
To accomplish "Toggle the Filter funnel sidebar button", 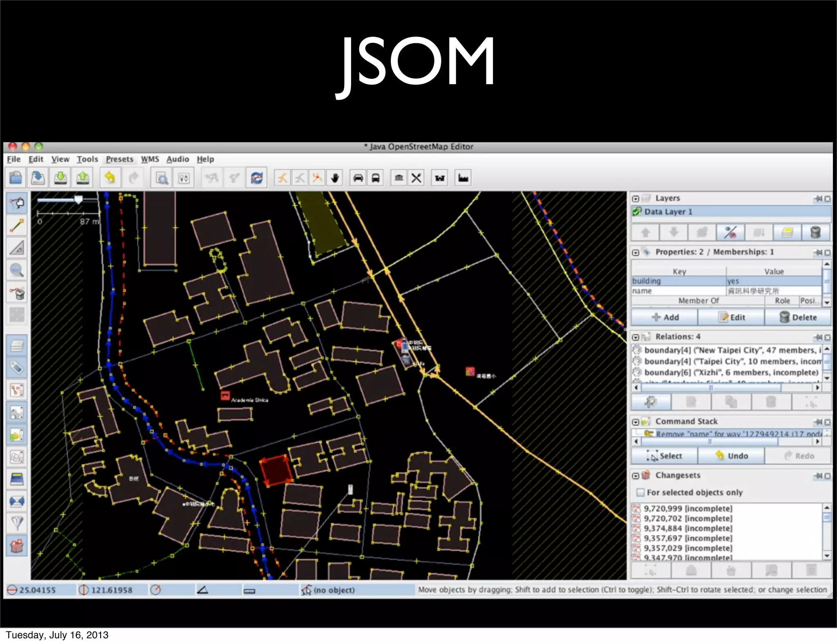I will point(17,523).
